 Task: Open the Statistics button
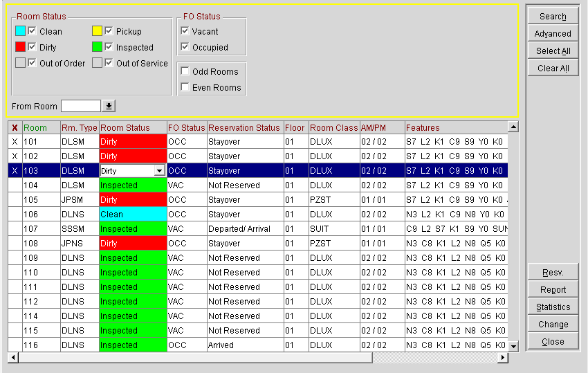[553, 307]
